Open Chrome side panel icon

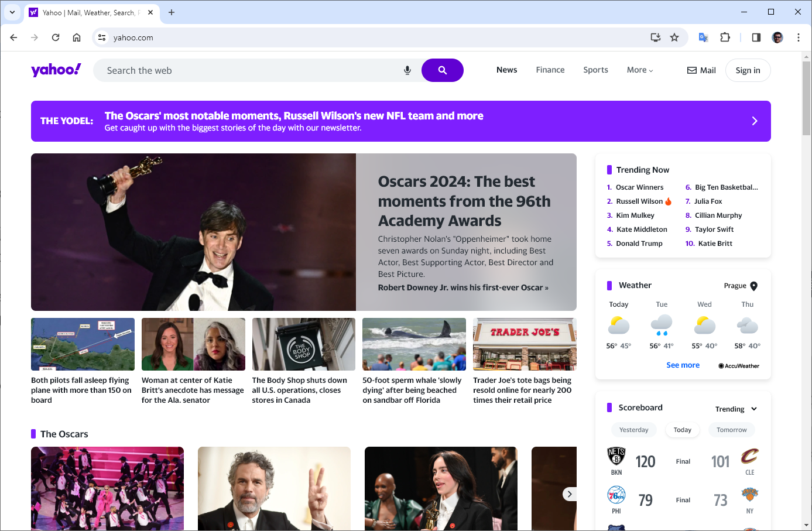[x=756, y=37]
